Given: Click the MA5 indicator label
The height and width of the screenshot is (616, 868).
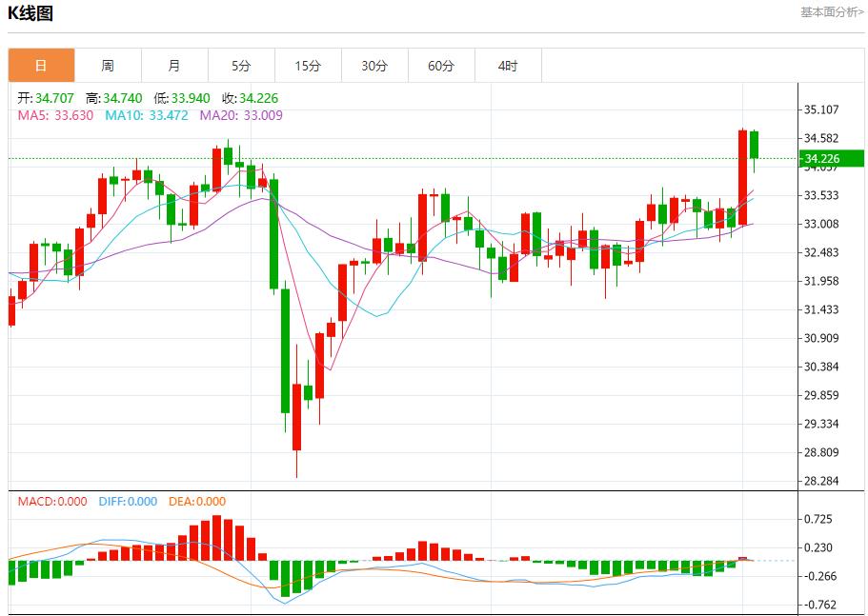Looking at the screenshot, I should tap(55, 115).
